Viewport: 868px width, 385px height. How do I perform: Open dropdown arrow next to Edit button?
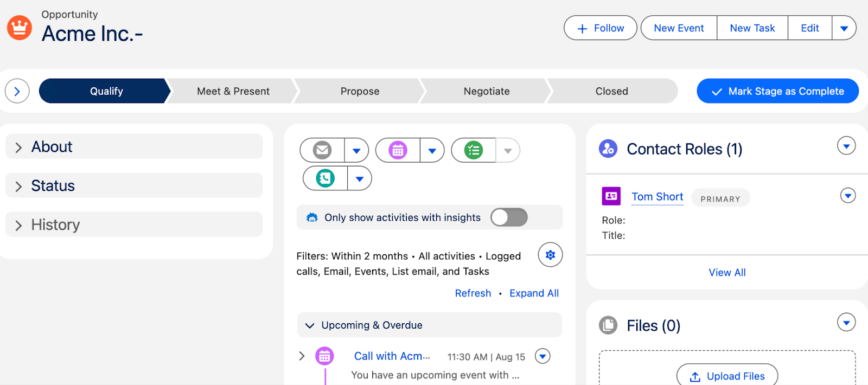pyautogui.click(x=844, y=28)
